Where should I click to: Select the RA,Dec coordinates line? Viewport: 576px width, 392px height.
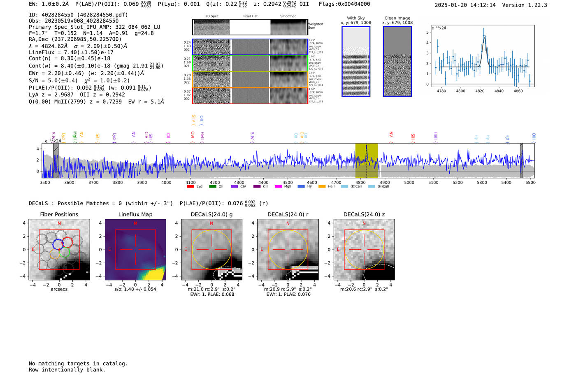click(75, 39)
